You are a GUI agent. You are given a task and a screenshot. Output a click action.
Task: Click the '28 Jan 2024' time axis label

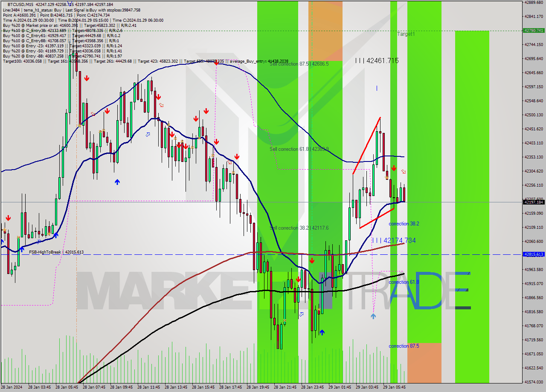(12, 388)
